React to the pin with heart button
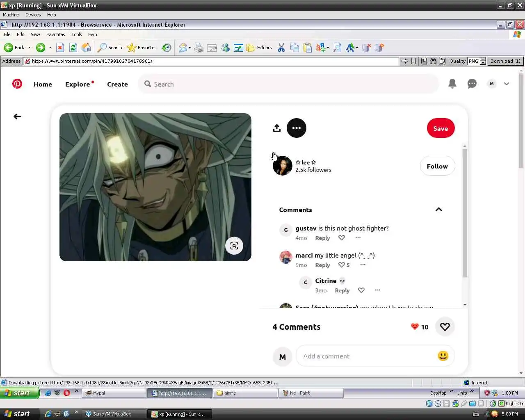This screenshot has height=420, width=525. coord(445,327)
